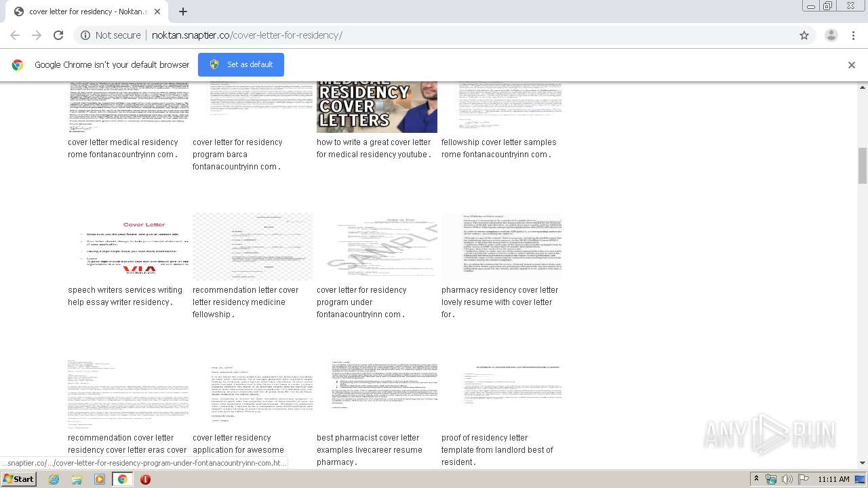This screenshot has height=488, width=868.
Task: Open Medical Residency Cover Letters video thumbnail
Action: click(x=377, y=107)
